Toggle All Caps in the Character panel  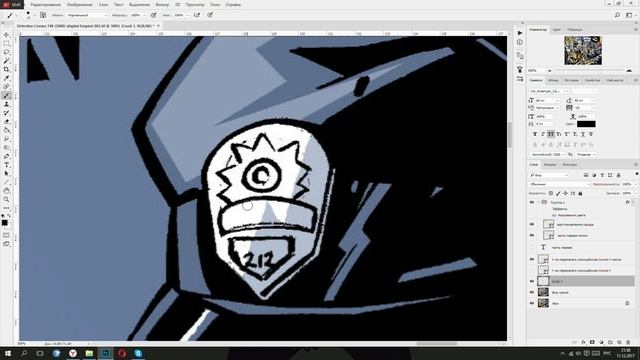coord(551,134)
